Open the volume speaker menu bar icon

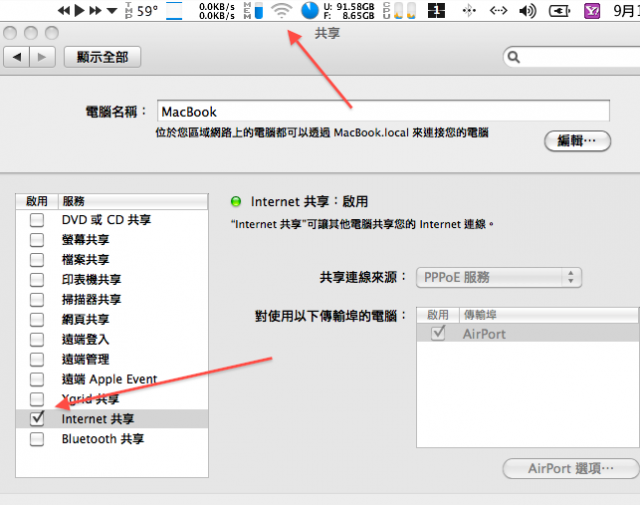[527, 11]
